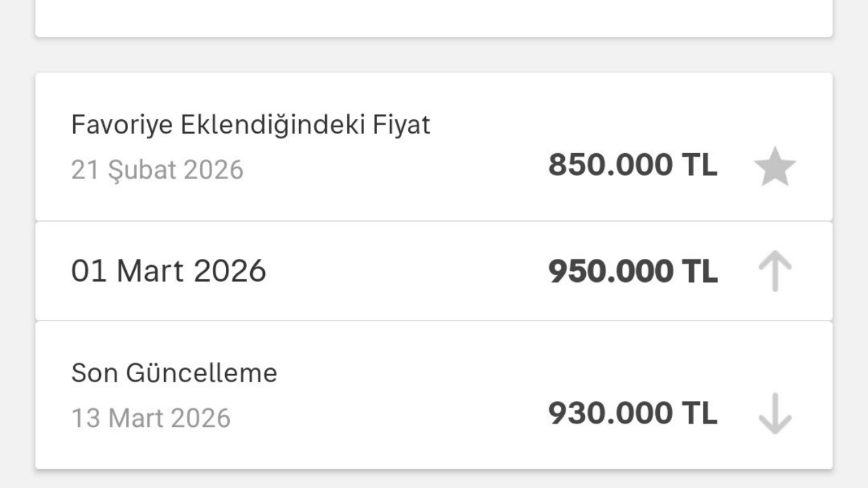
Task: Click the downward price decrease arrow
Action: coord(774,413)
